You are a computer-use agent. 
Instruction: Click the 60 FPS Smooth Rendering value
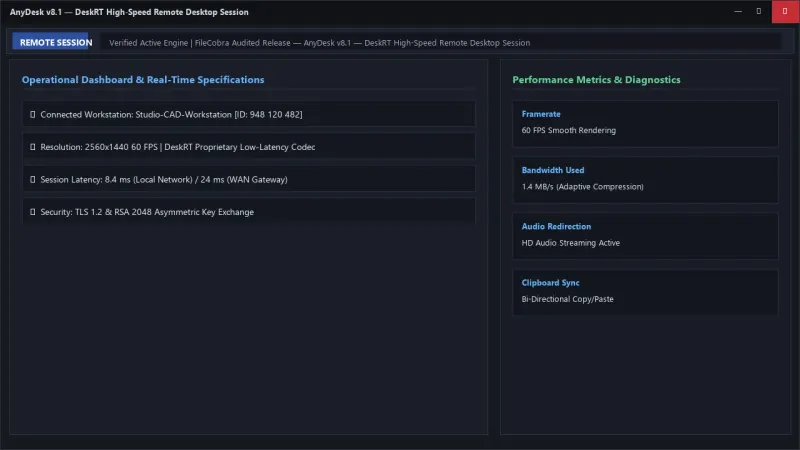click(568, 130)
